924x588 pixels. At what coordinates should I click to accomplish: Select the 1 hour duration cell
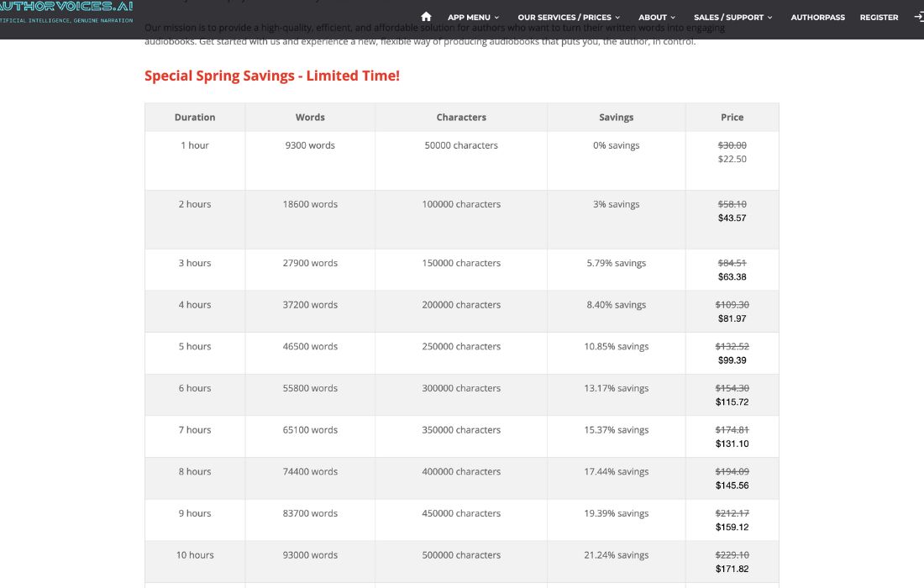(x=195, y=145)
